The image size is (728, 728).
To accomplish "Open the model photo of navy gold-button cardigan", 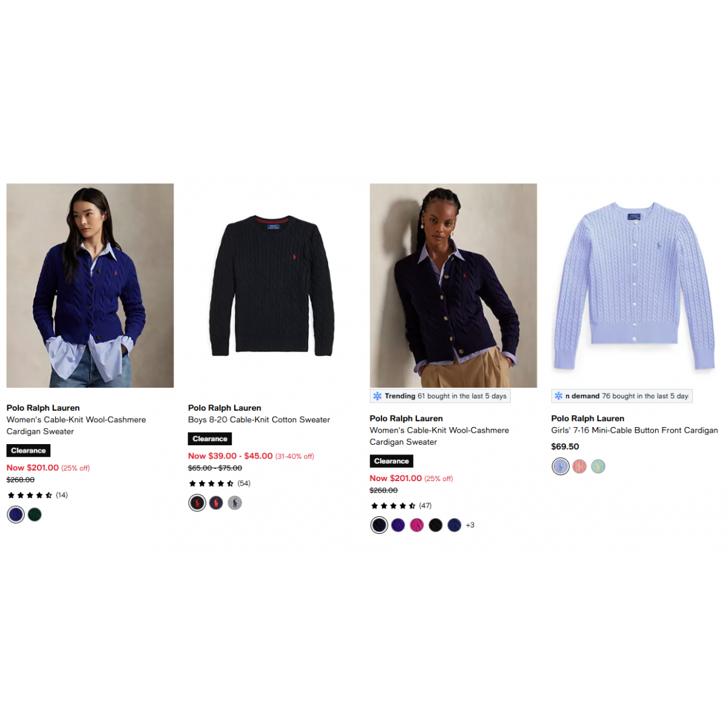I will [x=453, y=286].
